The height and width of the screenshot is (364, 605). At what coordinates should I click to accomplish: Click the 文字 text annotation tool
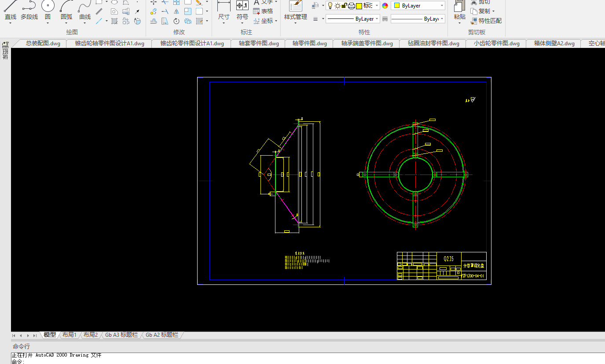[x=265, y=2]
